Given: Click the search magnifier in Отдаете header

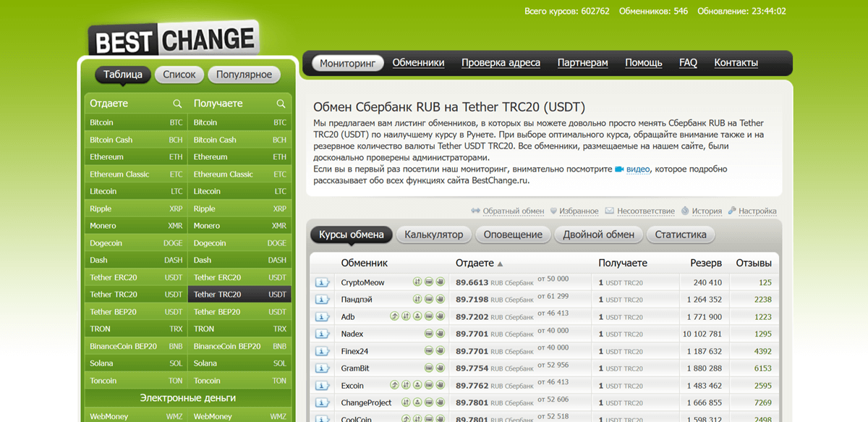Looking at the screenshot, I should (x=177, y=104).
